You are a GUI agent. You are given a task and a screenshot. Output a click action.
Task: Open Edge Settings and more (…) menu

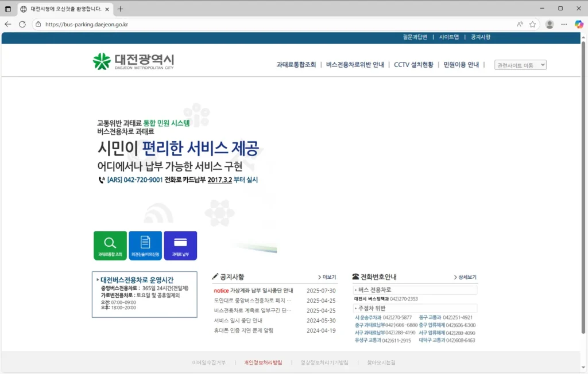564,24
